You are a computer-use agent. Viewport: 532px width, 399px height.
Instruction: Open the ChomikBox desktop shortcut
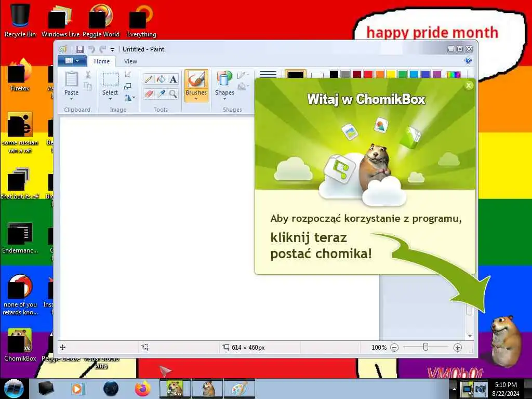(x=20, y=345)
